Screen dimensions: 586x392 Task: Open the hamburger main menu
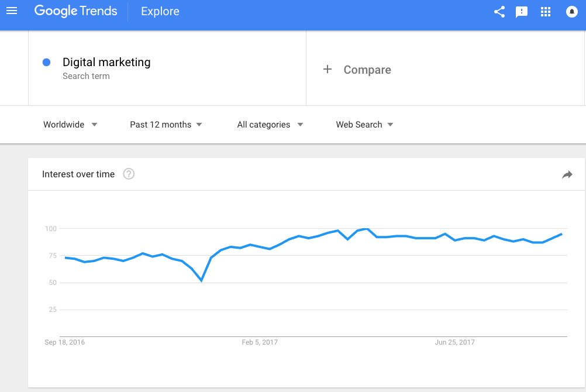pyautogui.click(x=12, y=11)
